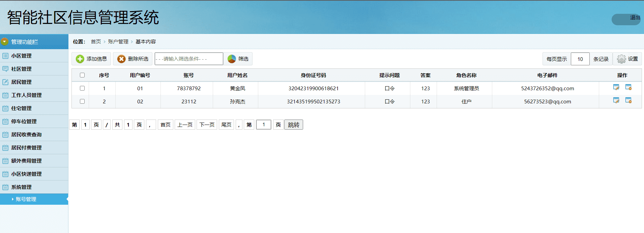Open the 社区管理 sidebar menu
644x233 pixels.
[34, 69]
